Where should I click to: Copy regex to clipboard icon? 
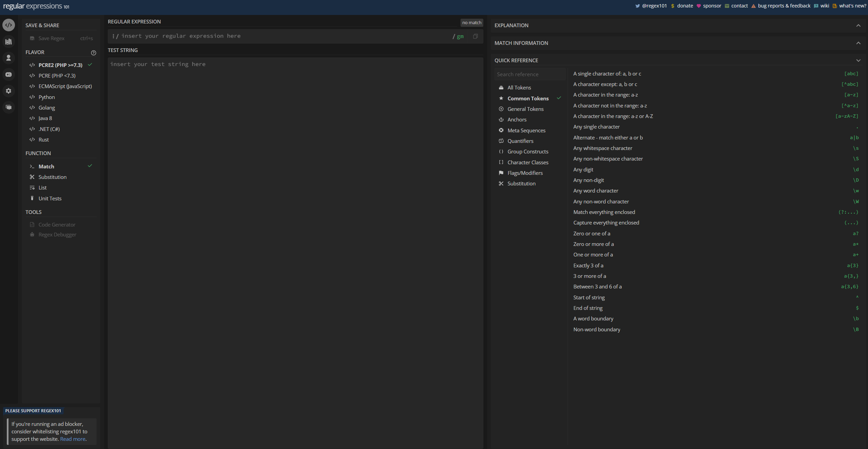tap(475, 36)
